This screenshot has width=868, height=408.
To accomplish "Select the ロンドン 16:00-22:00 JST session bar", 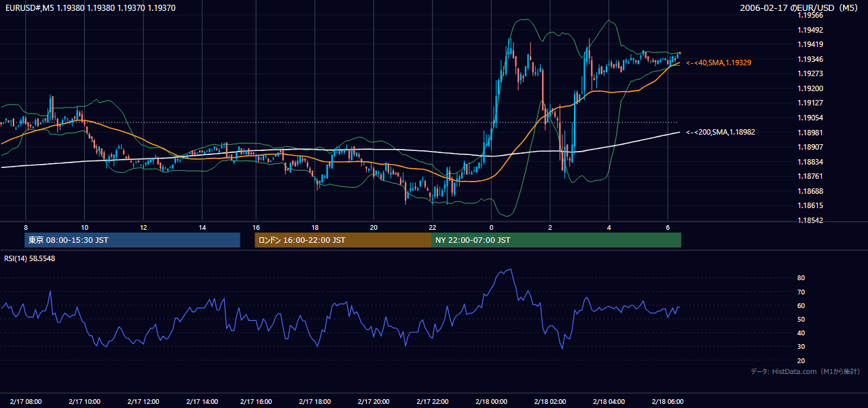I will [x=343, y=240].
